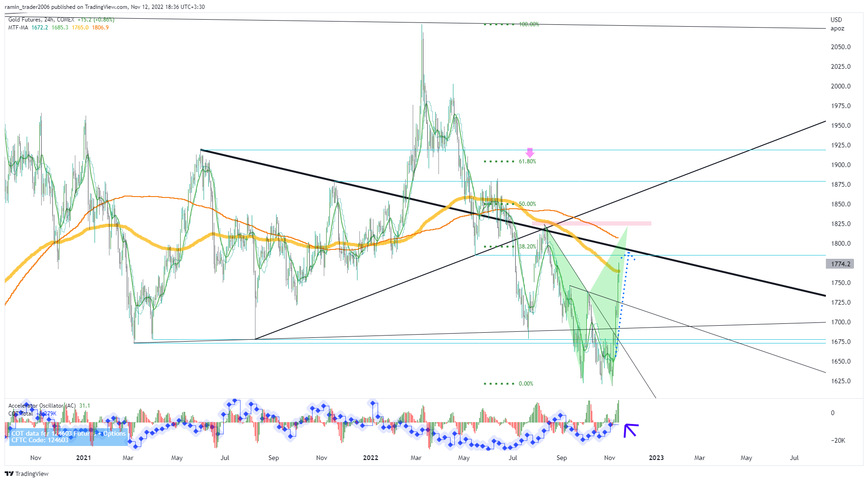This screenshot has height=482, width=868.
Task: Click the 1800.0 price axis label
Action: coord(841,243)
